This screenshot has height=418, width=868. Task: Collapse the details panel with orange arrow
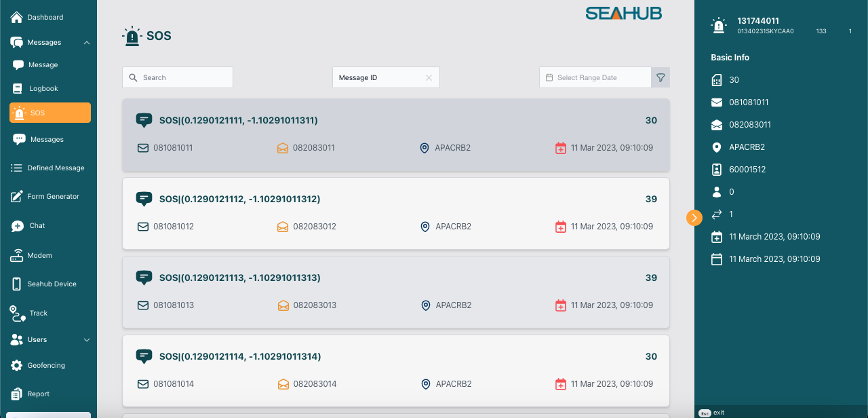(x=694, y=217)
